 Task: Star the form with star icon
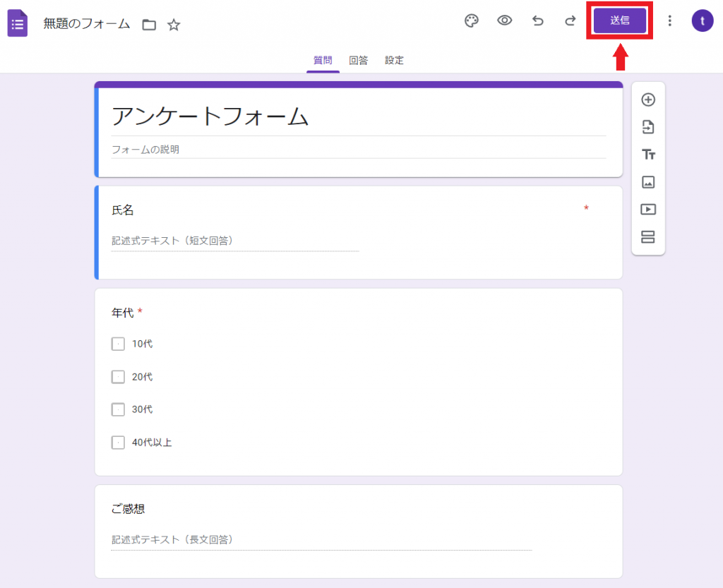point(174,25)
